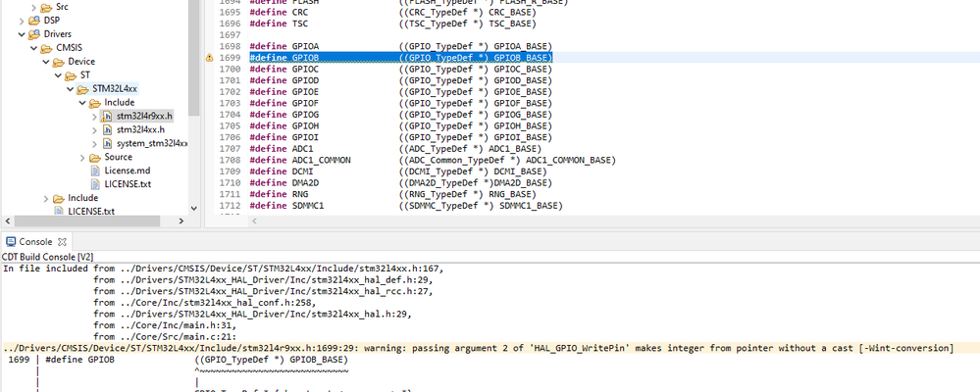Collapse the STM32L4xx folder node

coord(71,89)
